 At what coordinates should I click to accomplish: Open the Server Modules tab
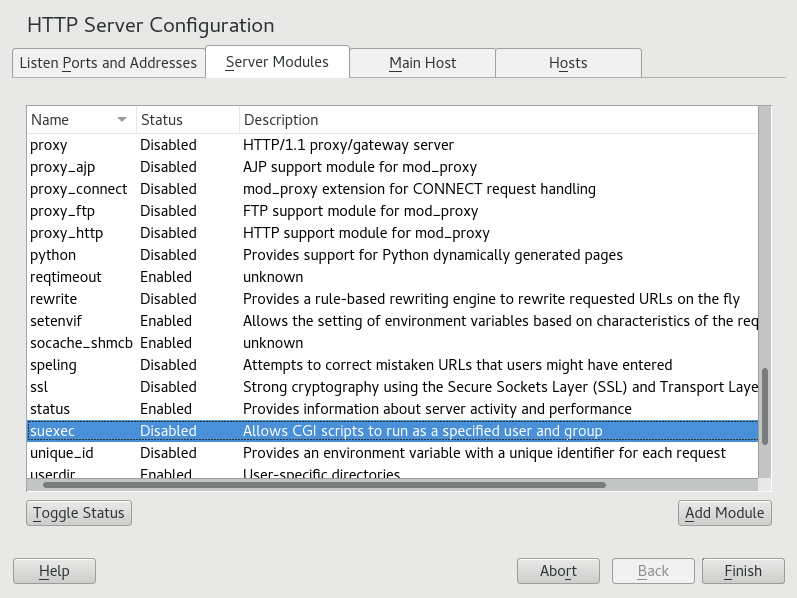(277, 62)
